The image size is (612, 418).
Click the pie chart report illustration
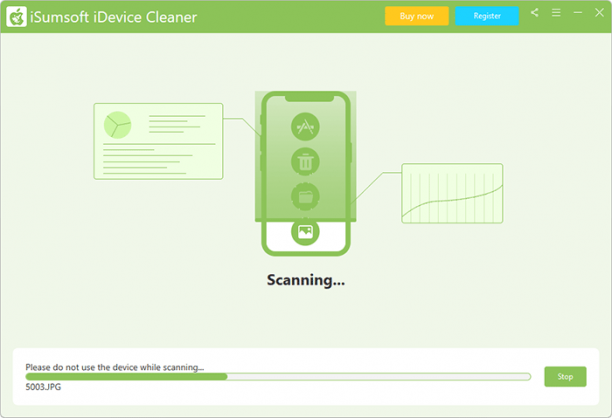(x=158, y=141)
